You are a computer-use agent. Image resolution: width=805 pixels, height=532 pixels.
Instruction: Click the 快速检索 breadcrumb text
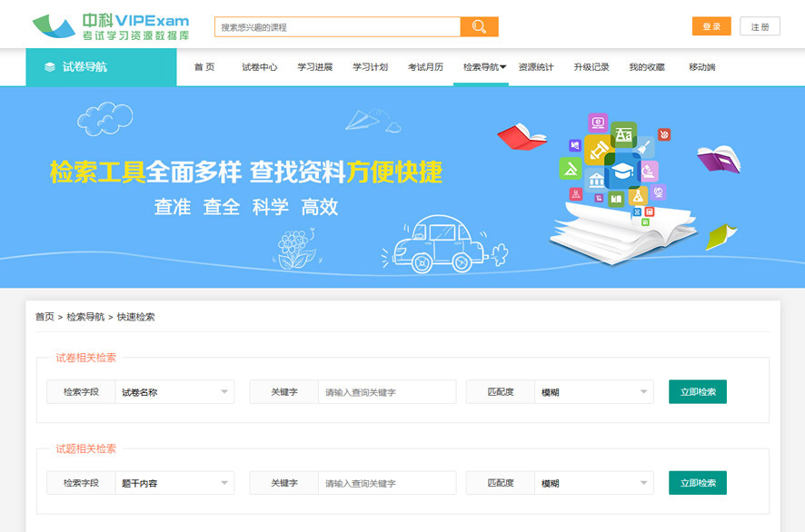(135, 317)
